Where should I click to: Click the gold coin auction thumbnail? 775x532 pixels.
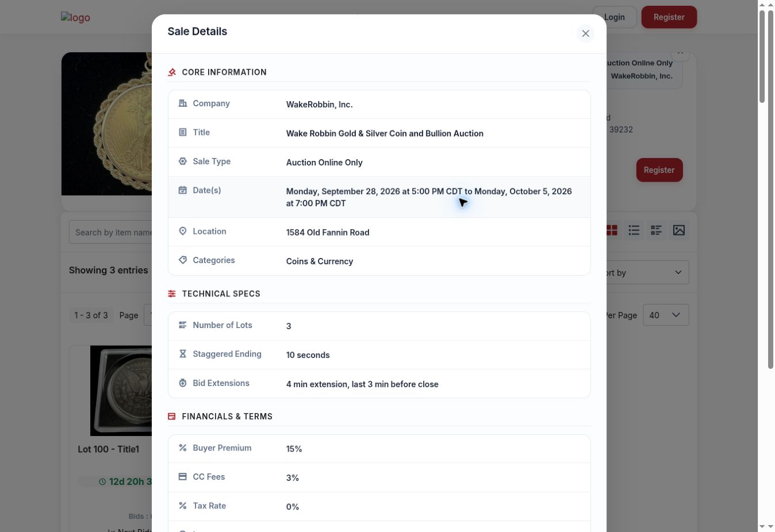(x=107, y=124)
